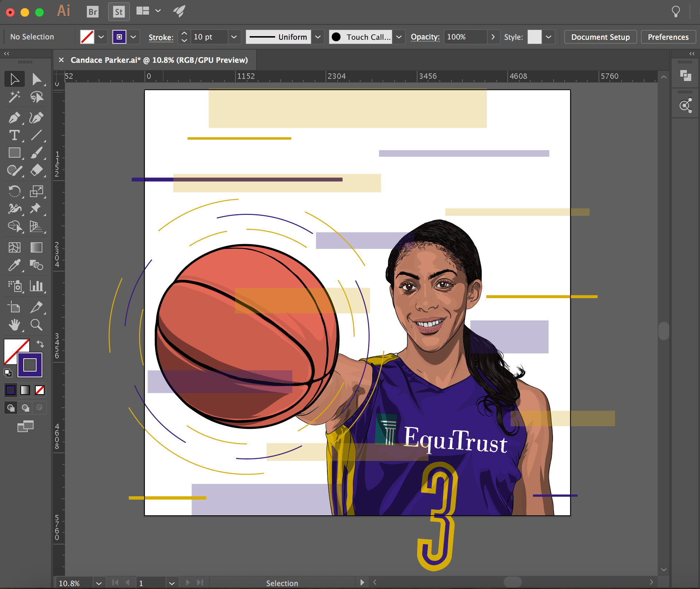Step the stroke weight value
The image size is (700, 589).
[184, 37]
